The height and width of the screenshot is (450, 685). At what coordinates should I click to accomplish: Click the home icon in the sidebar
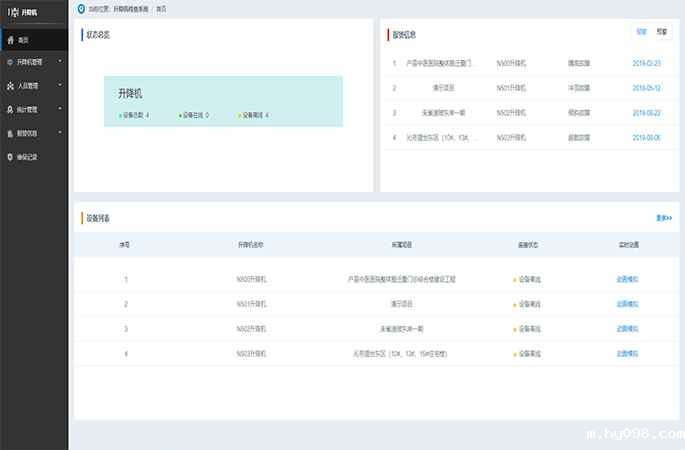coord(10,41)
